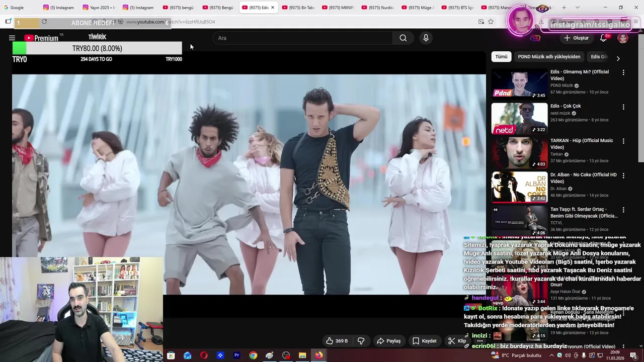Image resolution: width=644 pixels, height=362 pixels.
Task: Open File Explorer from the taskbar
Action: [302, 355]
